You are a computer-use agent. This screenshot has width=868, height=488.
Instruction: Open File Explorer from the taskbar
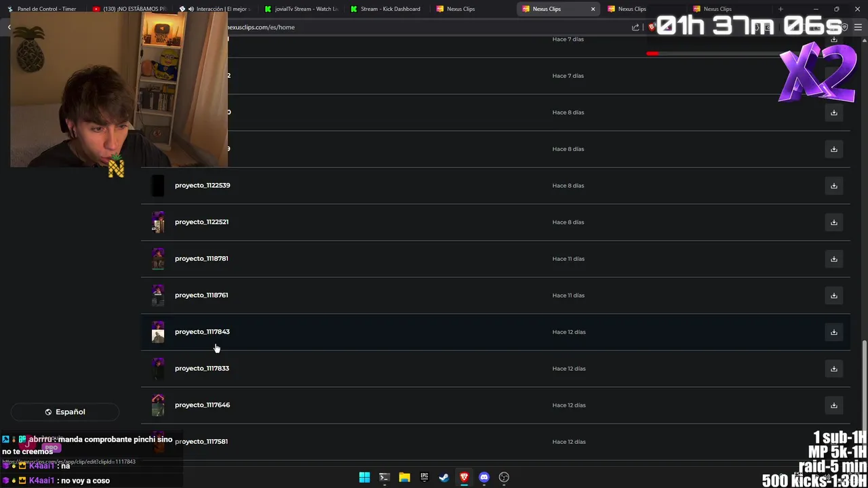click(x=404, y=477)
